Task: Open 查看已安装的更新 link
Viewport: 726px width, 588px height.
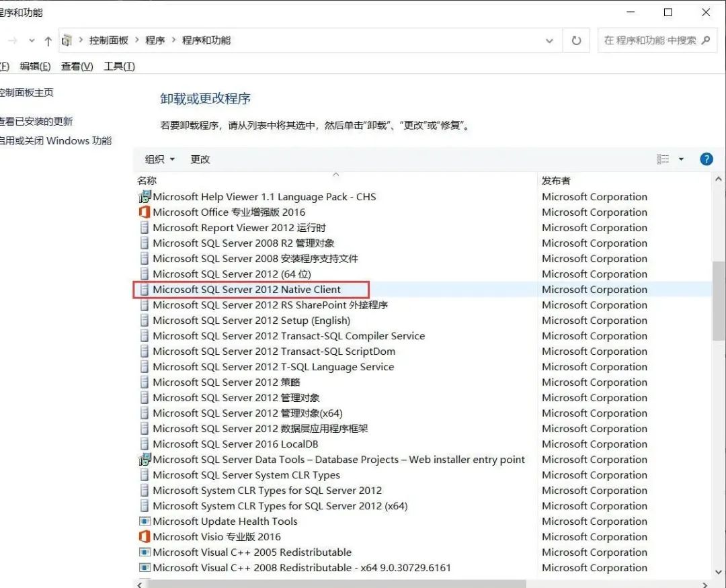Action: click(36, 122)
